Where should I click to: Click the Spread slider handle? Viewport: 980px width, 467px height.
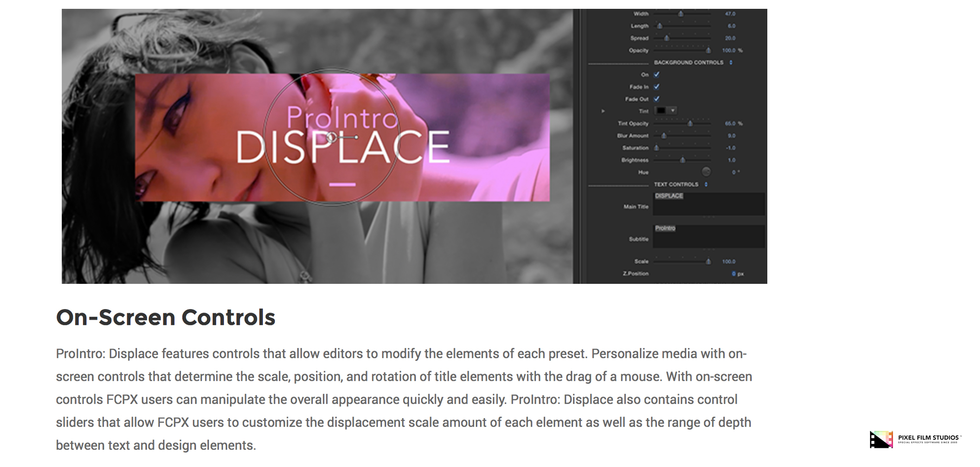pos(667,38)
